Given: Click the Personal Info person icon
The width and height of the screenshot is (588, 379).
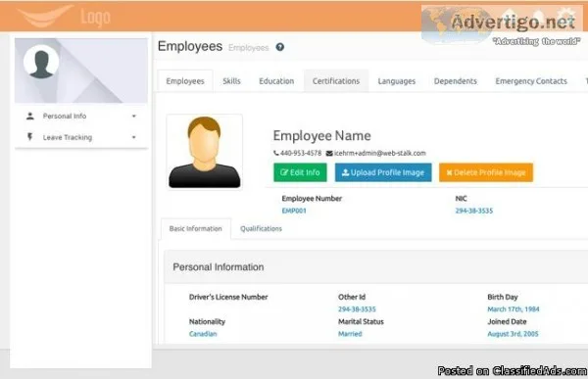Looking at the screenshot, I should [30, 116].
